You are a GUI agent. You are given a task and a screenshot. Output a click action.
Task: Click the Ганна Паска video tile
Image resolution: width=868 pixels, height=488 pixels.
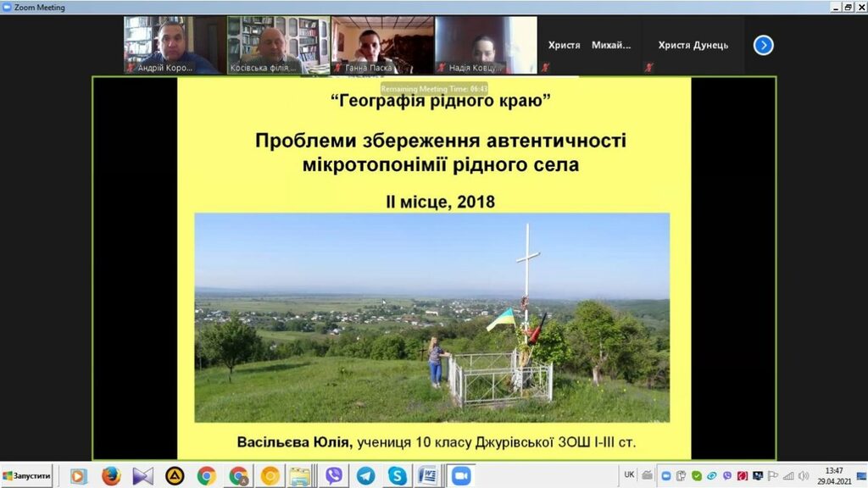tap(381, 45)
